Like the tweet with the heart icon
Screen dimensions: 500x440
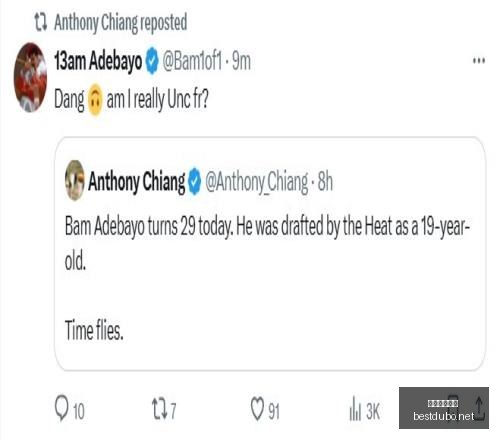(x=257, y=409)
